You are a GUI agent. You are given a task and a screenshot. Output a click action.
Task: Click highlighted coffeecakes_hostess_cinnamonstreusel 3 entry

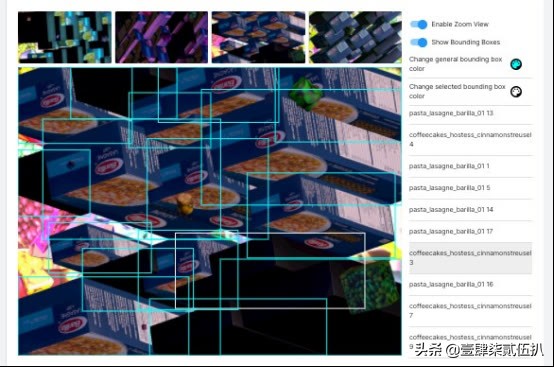(470, 258)
